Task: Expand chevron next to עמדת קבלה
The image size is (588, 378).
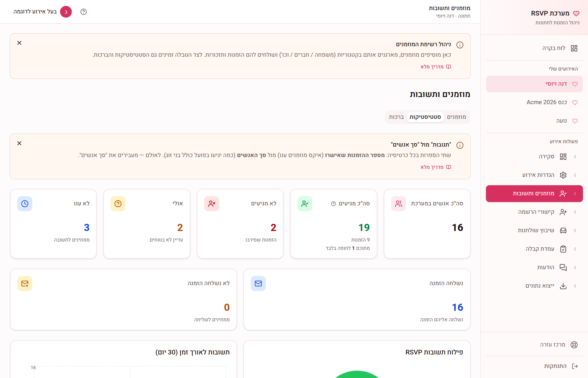Action: coord(575,249)
